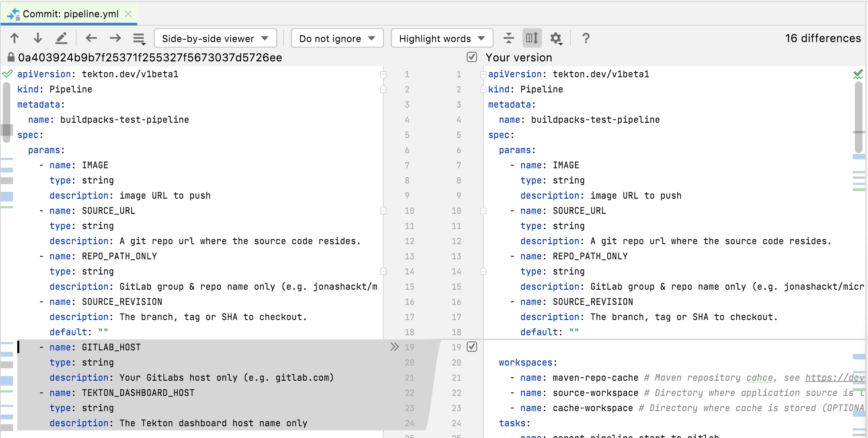
Task: Toggle synchronize scrolling button
Action: (532, 38)
